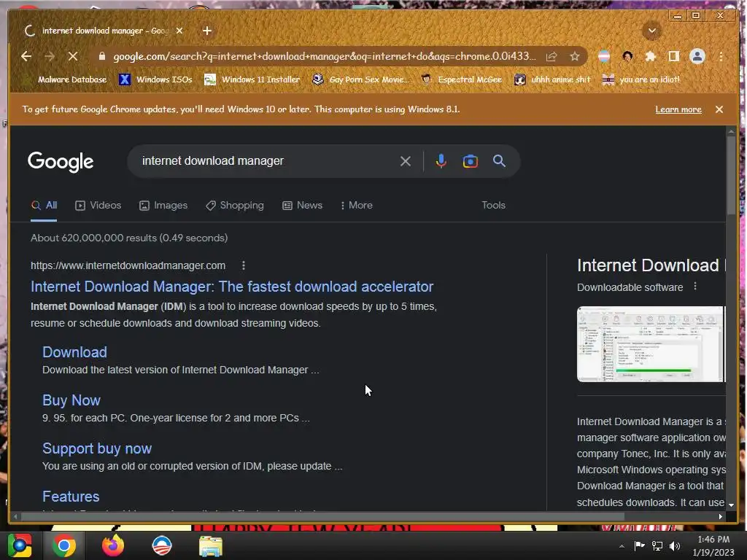The height and width of the screenshot is (560, 747).
Task: Switch to Images results tab
Action: (163, 205)
